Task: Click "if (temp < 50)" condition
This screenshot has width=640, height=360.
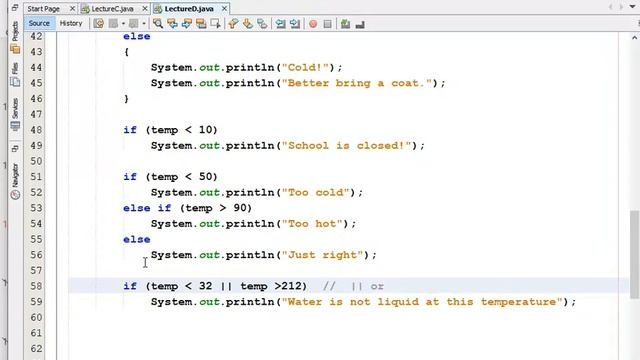Action: (x=171, y=177)
